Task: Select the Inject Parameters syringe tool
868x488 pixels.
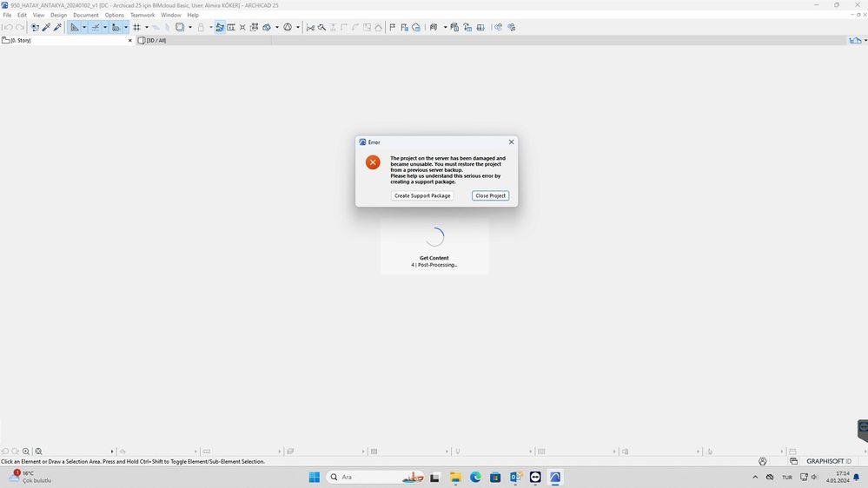Action: pos(57,27)
